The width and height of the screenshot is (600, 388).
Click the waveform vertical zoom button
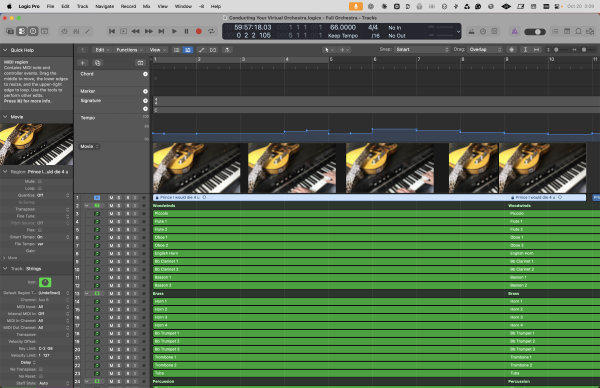coord(511,50)
